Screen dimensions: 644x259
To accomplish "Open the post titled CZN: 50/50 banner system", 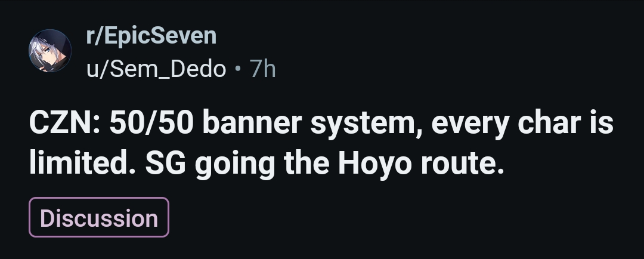I will click(321, 143).
